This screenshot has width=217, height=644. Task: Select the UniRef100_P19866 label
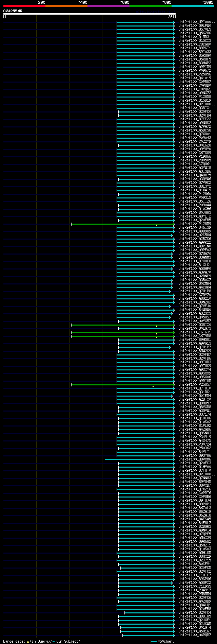coord(195,157)
